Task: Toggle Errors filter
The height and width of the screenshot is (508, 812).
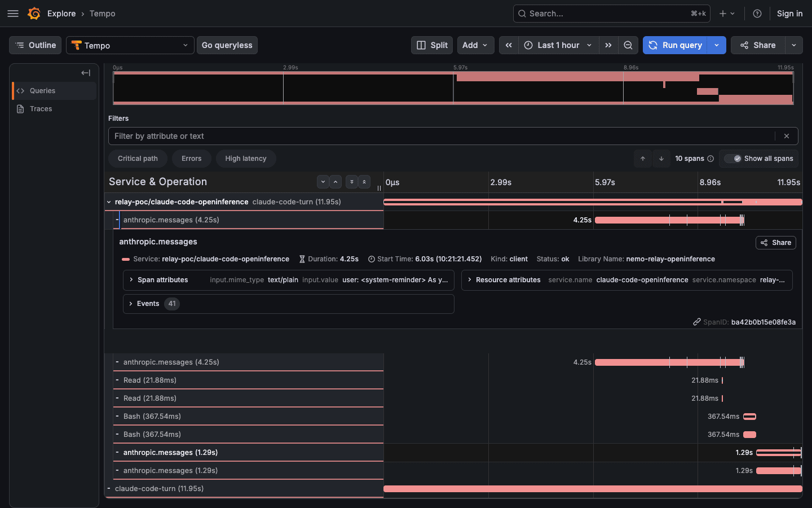Action: [x=192, y=159]
